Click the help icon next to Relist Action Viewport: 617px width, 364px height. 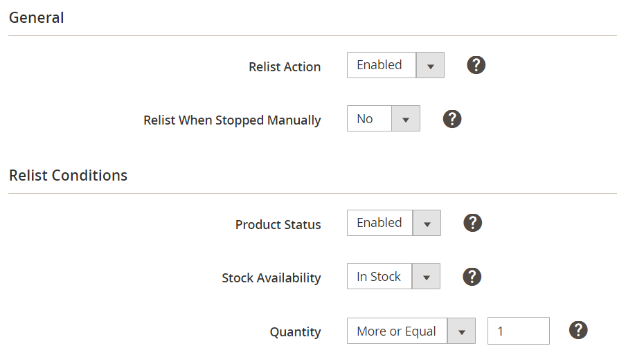[x=476, y=65]
